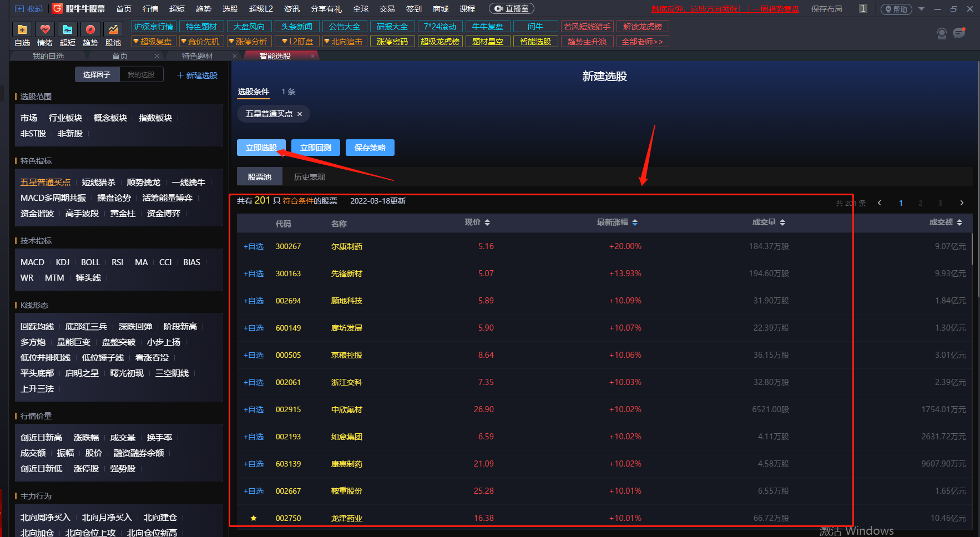Toggle the star for 002750 龙津药业
The image size is (980, 537).
tap(254, 518)
